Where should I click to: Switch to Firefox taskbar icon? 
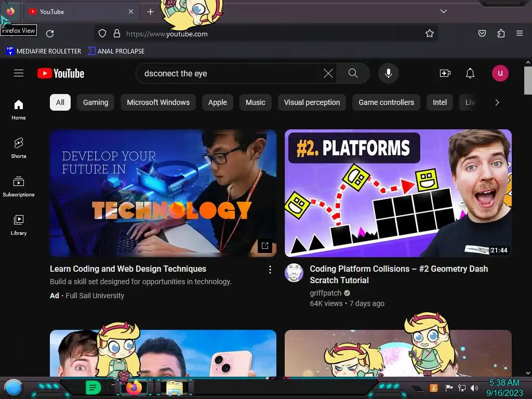tap(134, 388)
